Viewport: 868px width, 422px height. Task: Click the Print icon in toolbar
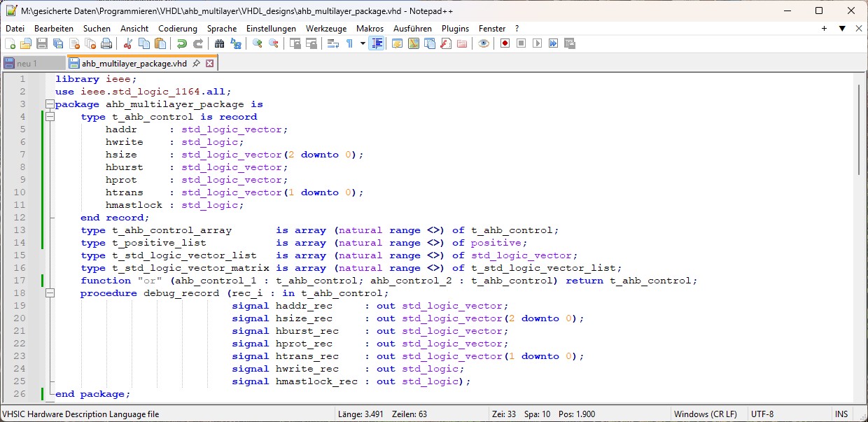tap(106, 43)
